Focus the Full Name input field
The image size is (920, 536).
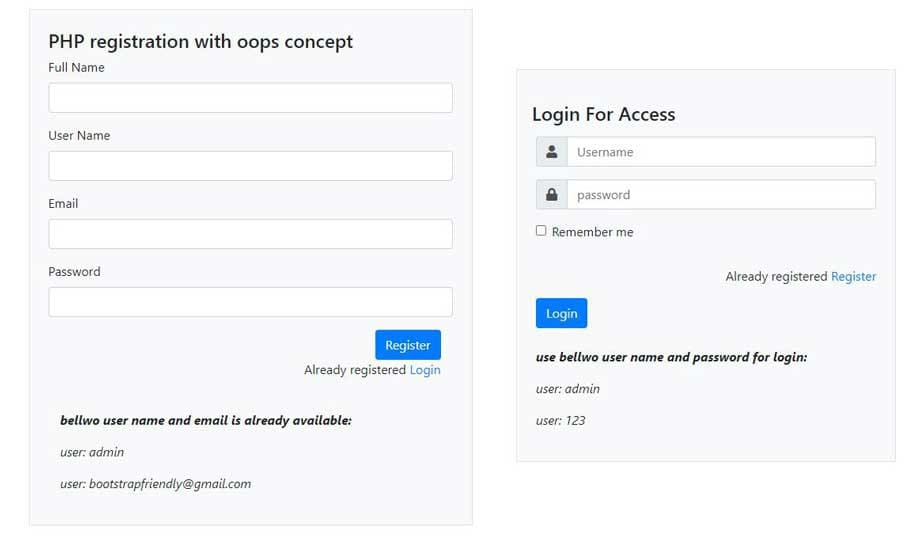250,98
